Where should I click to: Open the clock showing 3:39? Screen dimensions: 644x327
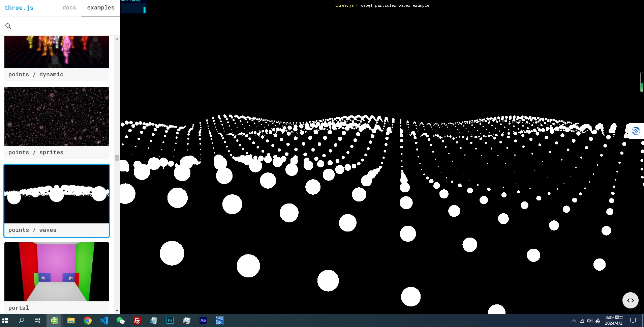click(614, 321)
